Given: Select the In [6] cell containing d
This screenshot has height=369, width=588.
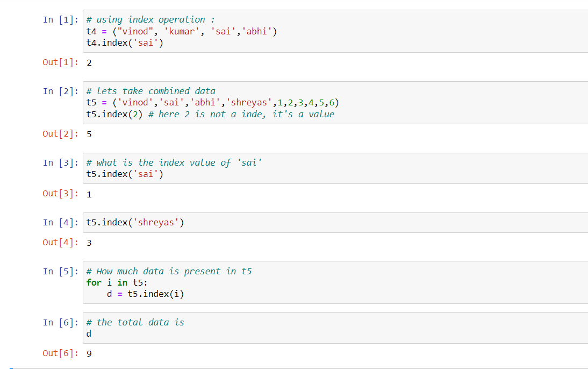Looking at the screenshot, I should [x=335, y=328].
